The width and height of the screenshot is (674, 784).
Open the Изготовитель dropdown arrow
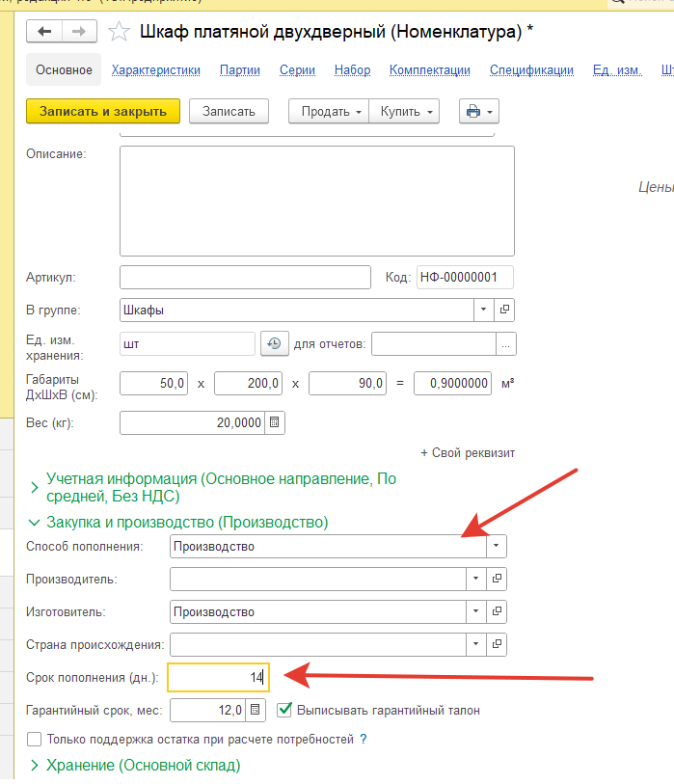(476, 611)
